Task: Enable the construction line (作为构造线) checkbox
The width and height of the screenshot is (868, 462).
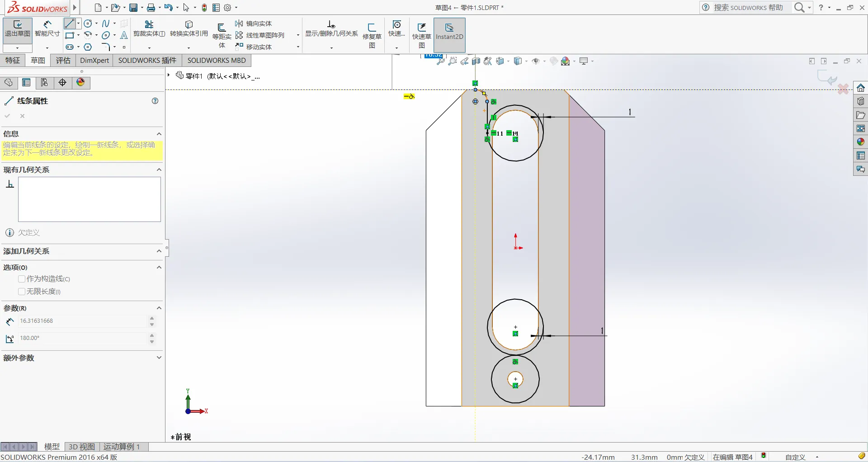Action: [x=22, y=279]
